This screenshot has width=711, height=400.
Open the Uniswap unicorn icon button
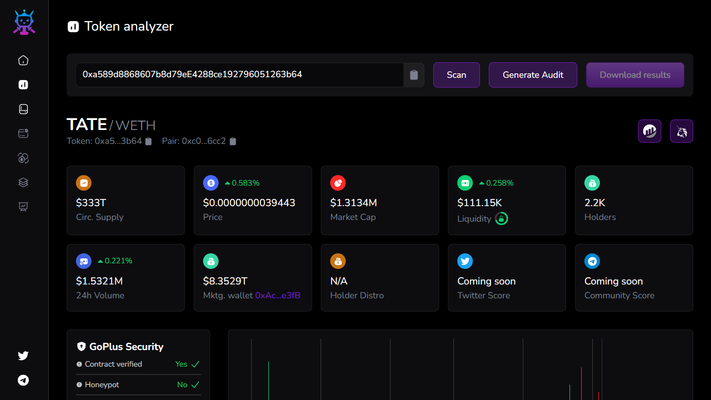tap(682, 131)
